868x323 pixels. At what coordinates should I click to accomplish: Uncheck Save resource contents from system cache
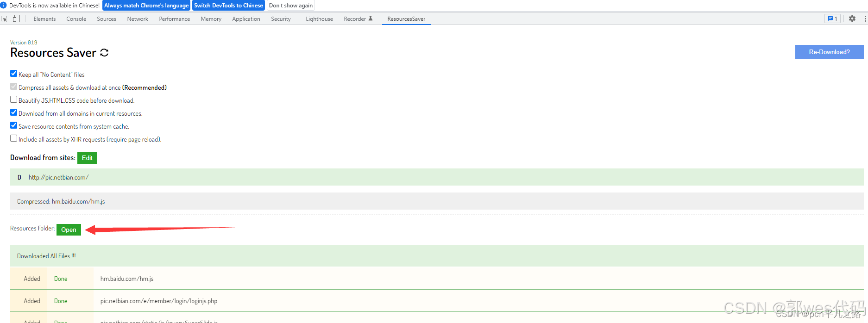point(14,125)
